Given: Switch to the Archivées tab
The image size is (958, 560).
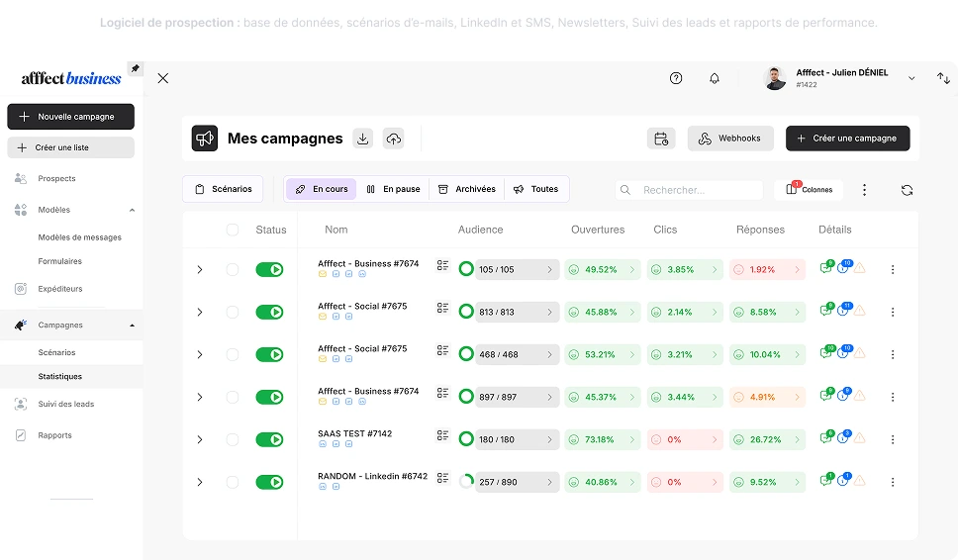Looking at the screenshot, I should point(467,189).
